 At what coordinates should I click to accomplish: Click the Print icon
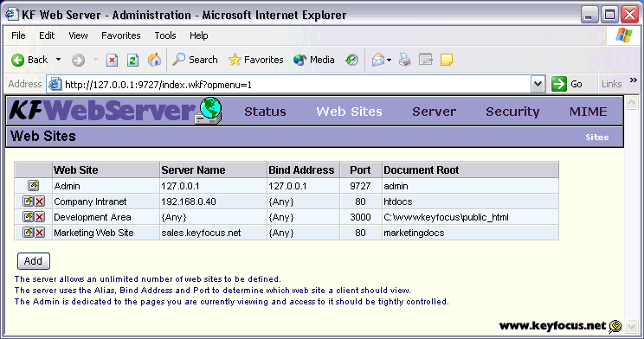point(405,61)
